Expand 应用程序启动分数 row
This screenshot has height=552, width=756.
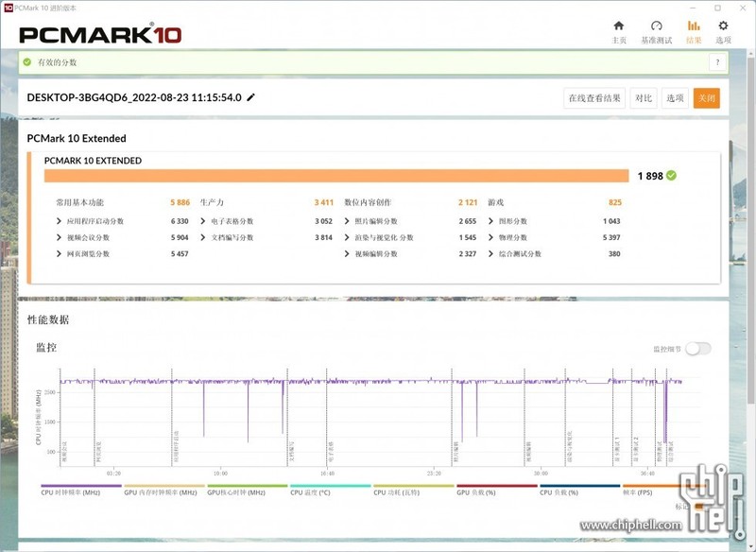[59, 221]
